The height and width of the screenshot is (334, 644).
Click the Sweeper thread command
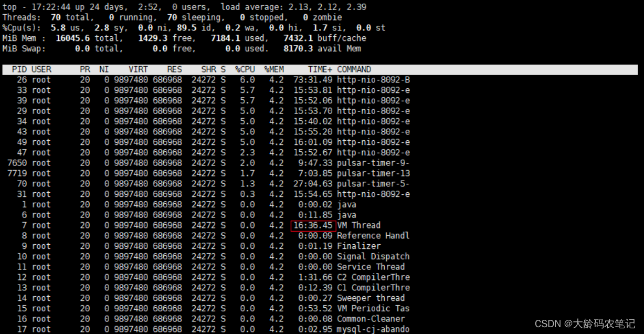pos(371,298)
